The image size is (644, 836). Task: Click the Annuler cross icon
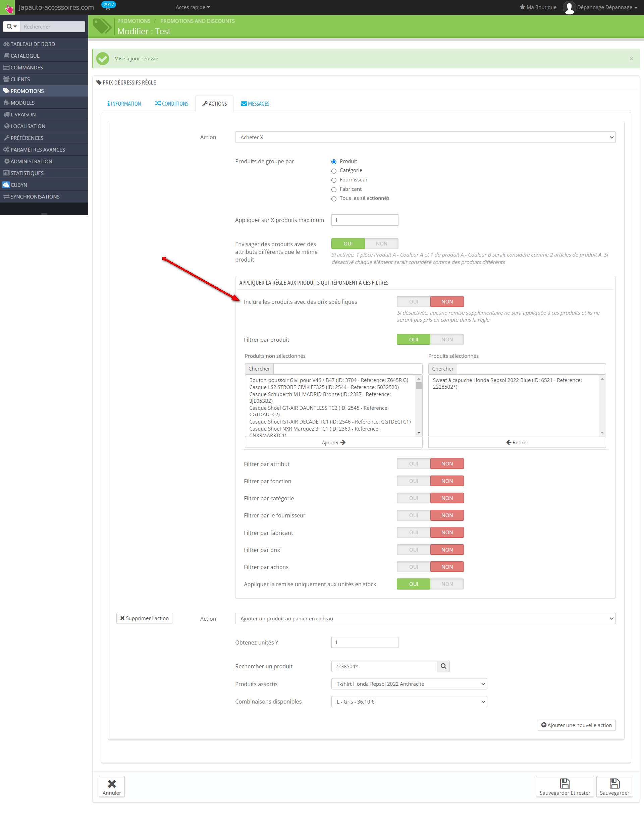112,784
